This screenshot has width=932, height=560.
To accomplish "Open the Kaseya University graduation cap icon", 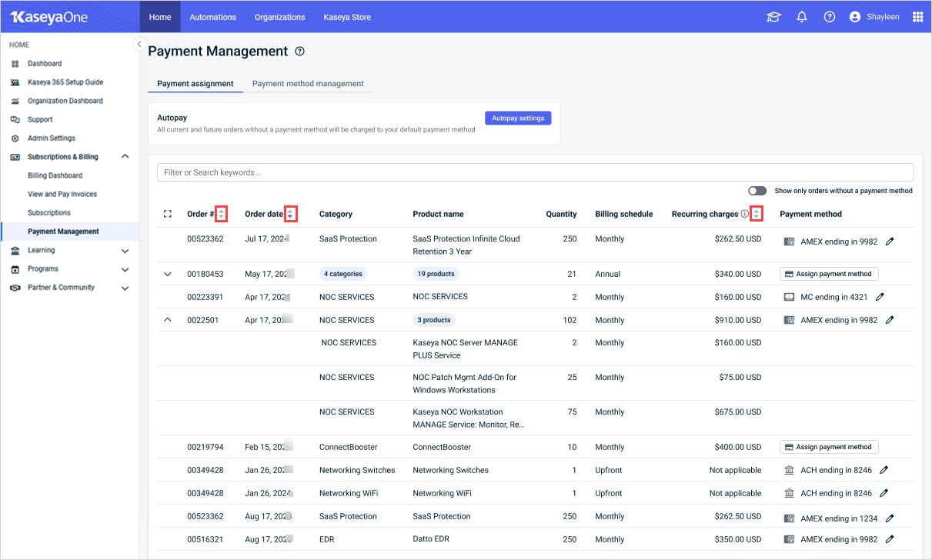I will (773, 17).
